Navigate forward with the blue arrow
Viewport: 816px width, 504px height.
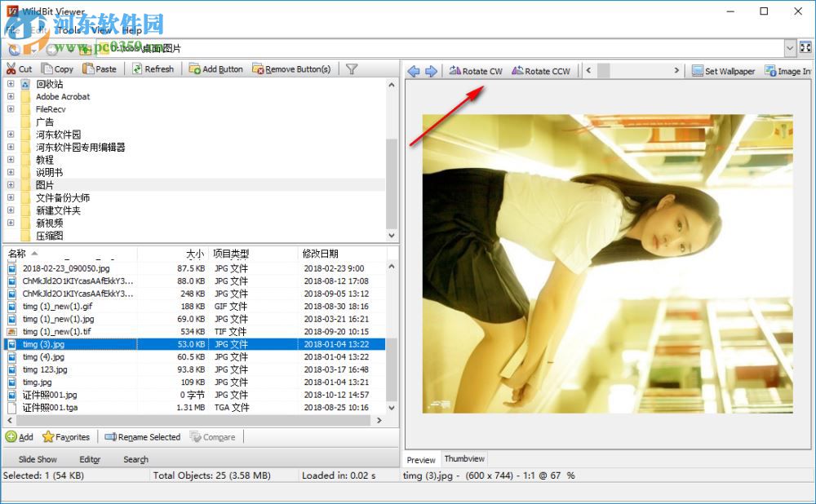[x=432, y=71]
